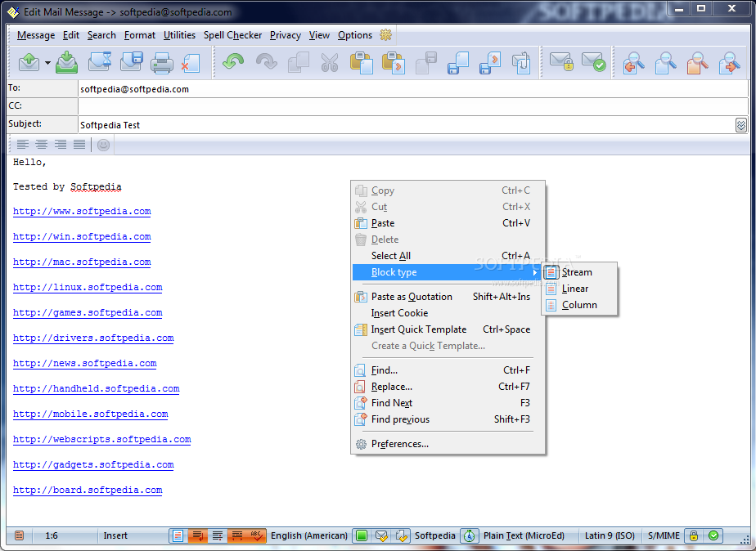Open the http://board.softpedia.com link
This screenshot has width=756, height=551.
(88, 491)
